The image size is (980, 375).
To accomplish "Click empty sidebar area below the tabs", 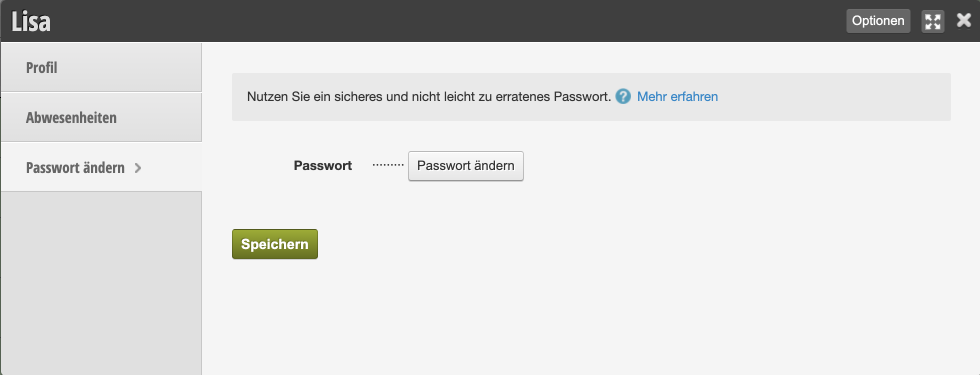I will click(x=100, y=280).
